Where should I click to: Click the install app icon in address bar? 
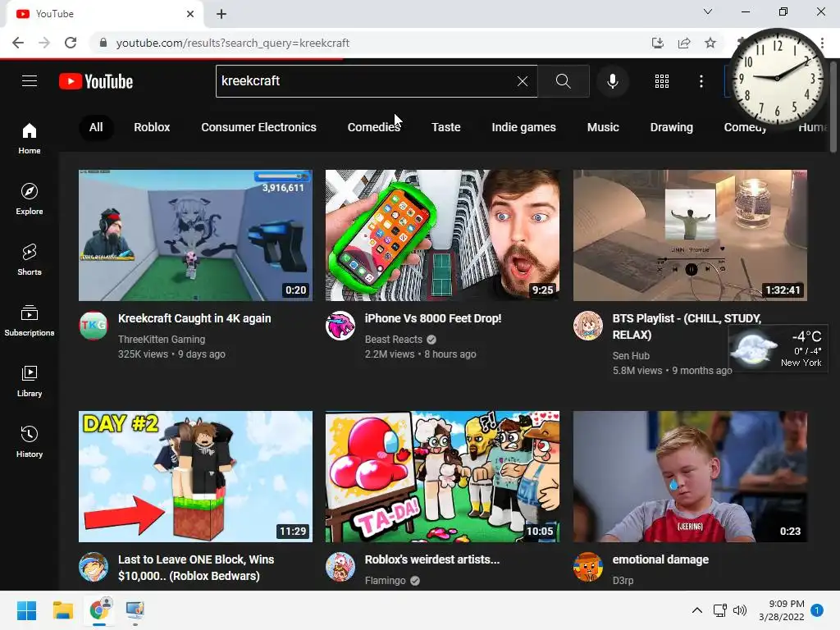click(x=658, y=43)
